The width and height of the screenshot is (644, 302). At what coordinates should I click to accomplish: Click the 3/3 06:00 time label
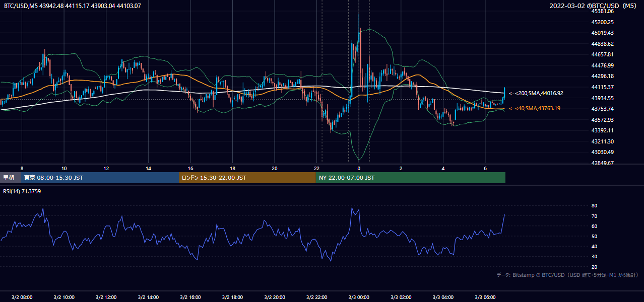click(485, 297)
